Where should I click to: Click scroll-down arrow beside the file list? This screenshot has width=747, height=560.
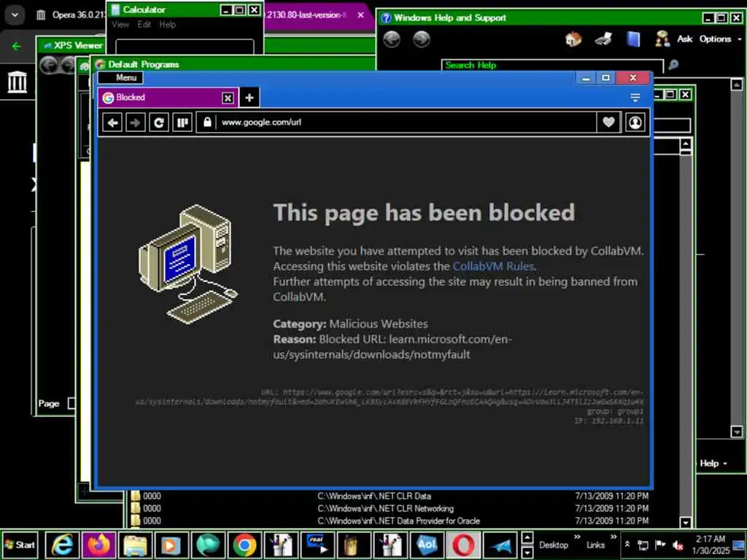[686, 522]
